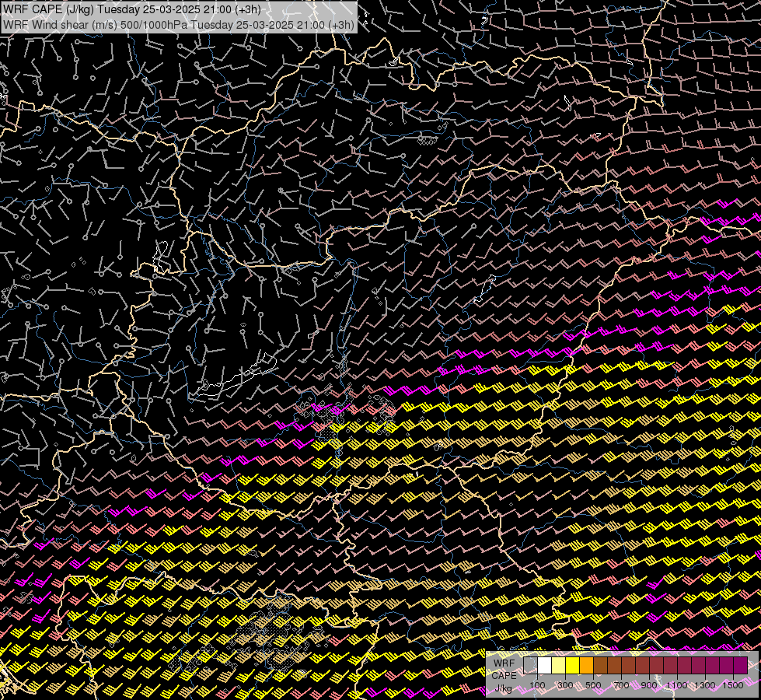This screenshot has height=700, width=761.
Task: Click the WRF CAPE title line
Action: click(132, 9)
